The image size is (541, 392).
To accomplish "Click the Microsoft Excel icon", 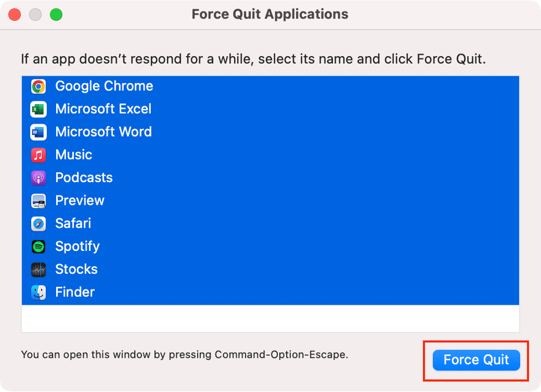I will [38, 109].
